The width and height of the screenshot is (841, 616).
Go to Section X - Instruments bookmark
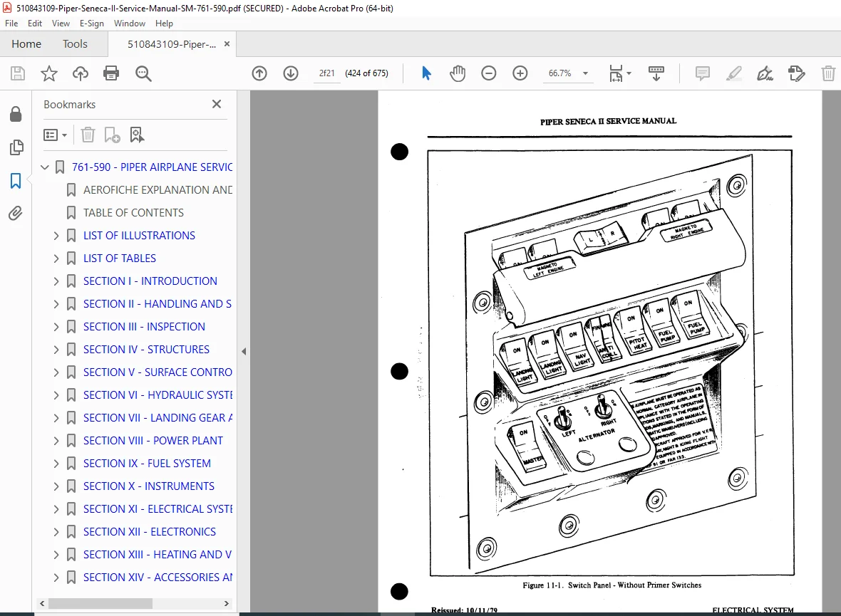[148, 486]
